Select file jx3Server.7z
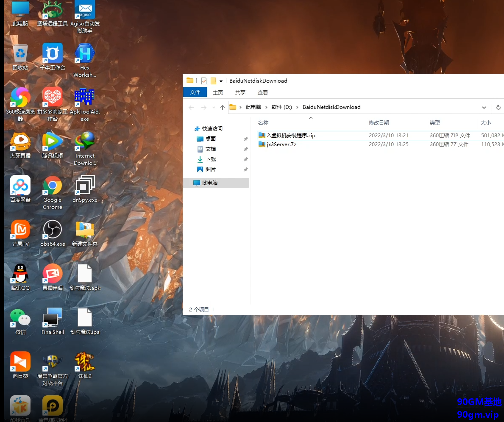The image size is (504, 422). (278, 144)
